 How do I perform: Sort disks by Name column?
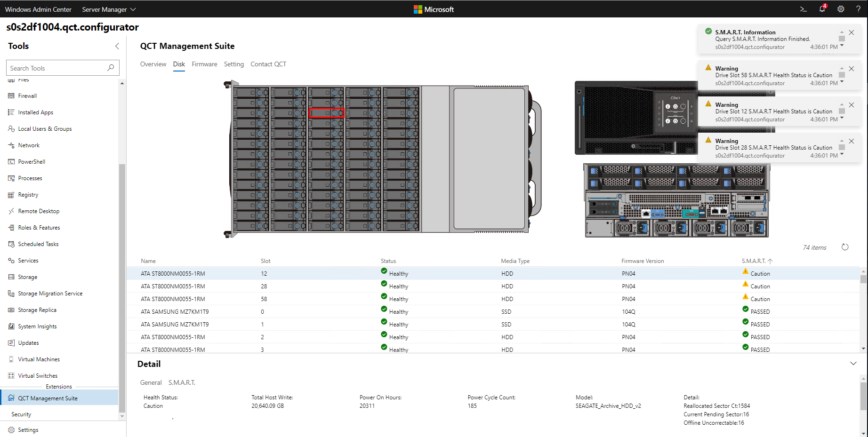point(148,261)
